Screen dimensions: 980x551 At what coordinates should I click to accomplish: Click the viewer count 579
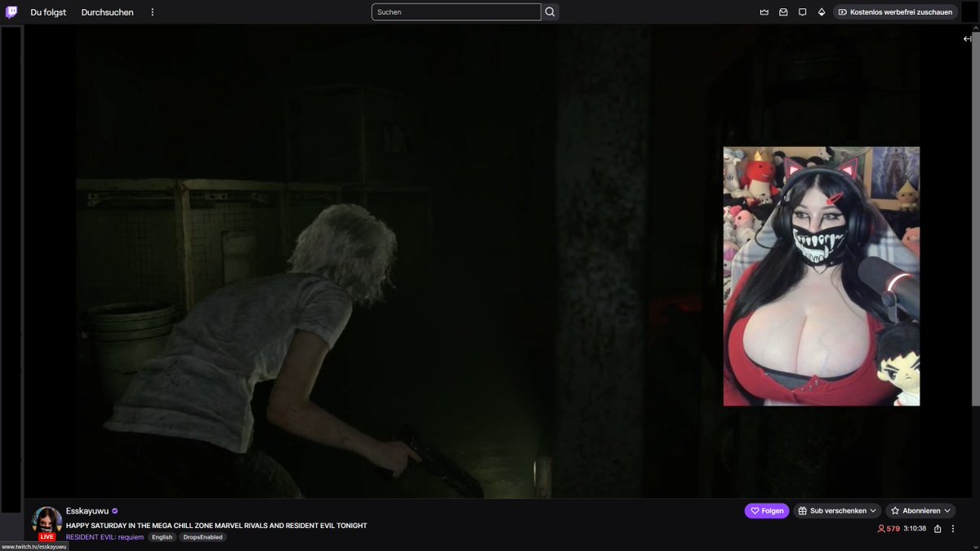pyautogui.click(x=889, y=529)
